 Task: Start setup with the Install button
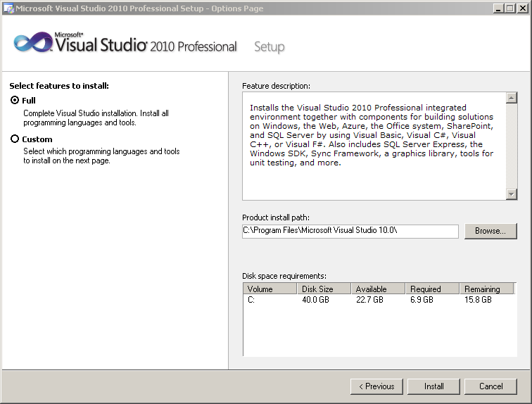click(433, 386)
